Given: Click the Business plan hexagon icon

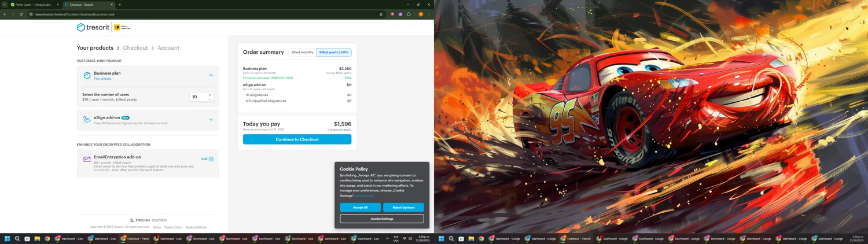Looking at the screenshot, I should pyautogui.click(x=87, y=76).
